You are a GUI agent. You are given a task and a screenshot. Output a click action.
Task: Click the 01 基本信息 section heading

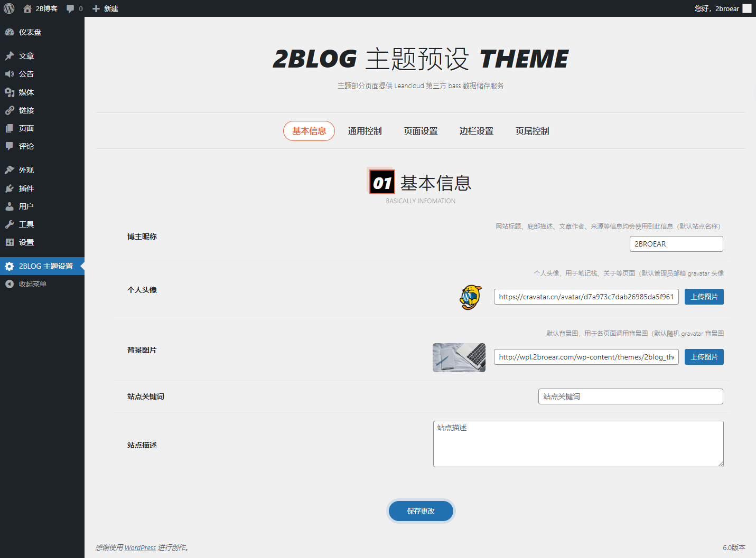pos(421,182)
